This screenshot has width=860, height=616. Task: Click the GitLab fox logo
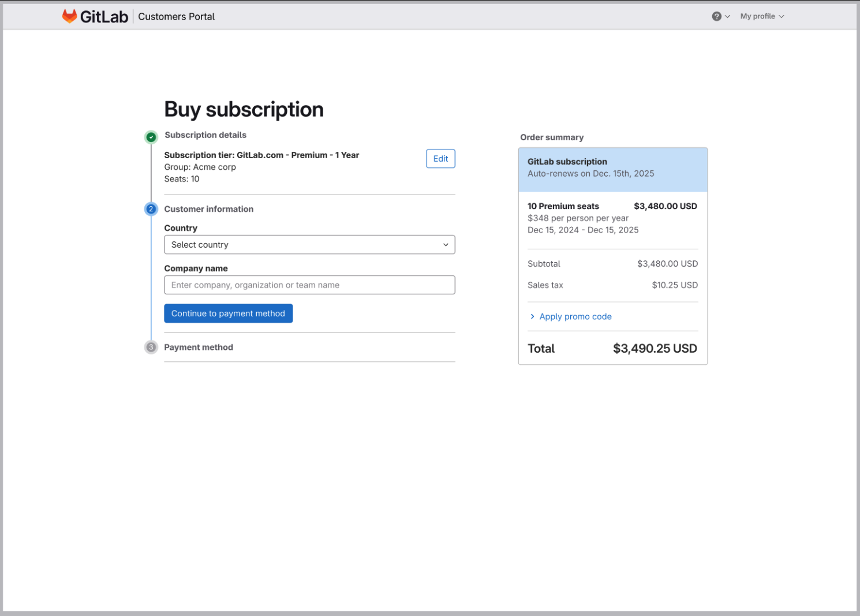tap(69, 16)
